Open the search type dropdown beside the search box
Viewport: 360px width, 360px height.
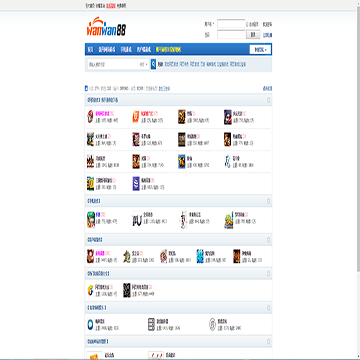coord(143,64)
